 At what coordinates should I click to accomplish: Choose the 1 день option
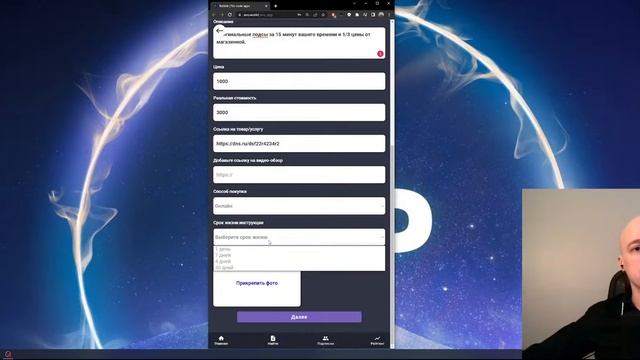point(223,249)
